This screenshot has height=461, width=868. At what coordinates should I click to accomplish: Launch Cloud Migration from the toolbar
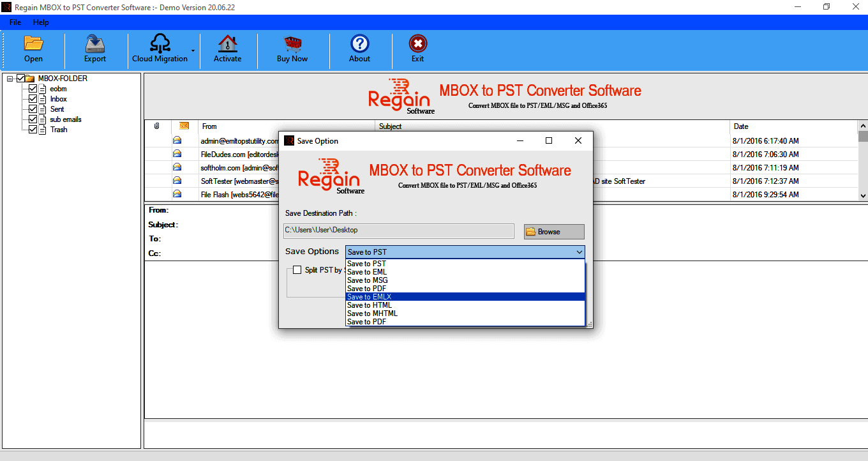pyautogui.click(x=160, y=49)
